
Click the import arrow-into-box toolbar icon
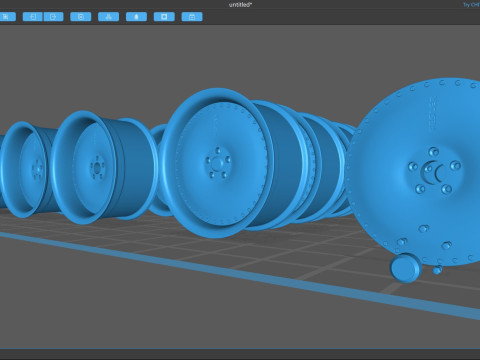[33, 17]
